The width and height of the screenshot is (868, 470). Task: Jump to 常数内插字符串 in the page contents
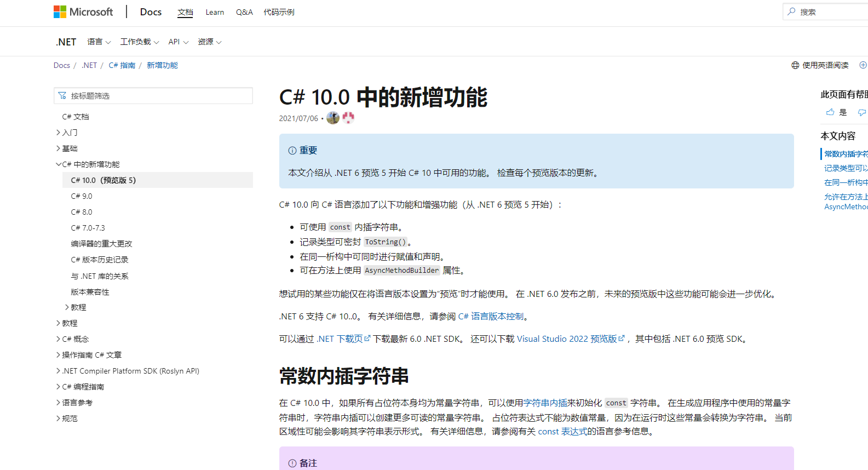pos(846,154)
